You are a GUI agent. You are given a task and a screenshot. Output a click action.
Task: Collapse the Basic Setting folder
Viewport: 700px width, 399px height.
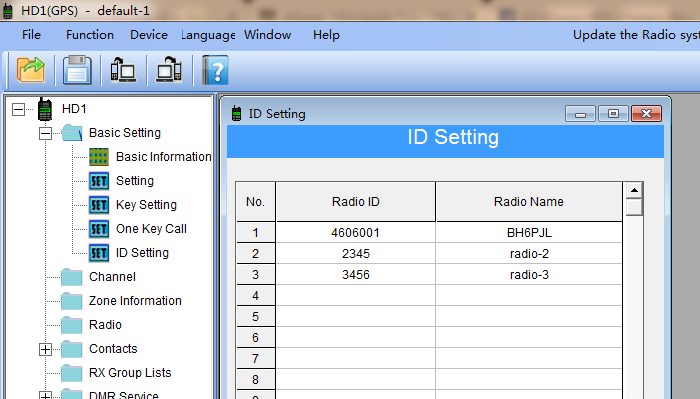(x=45, y=133)
